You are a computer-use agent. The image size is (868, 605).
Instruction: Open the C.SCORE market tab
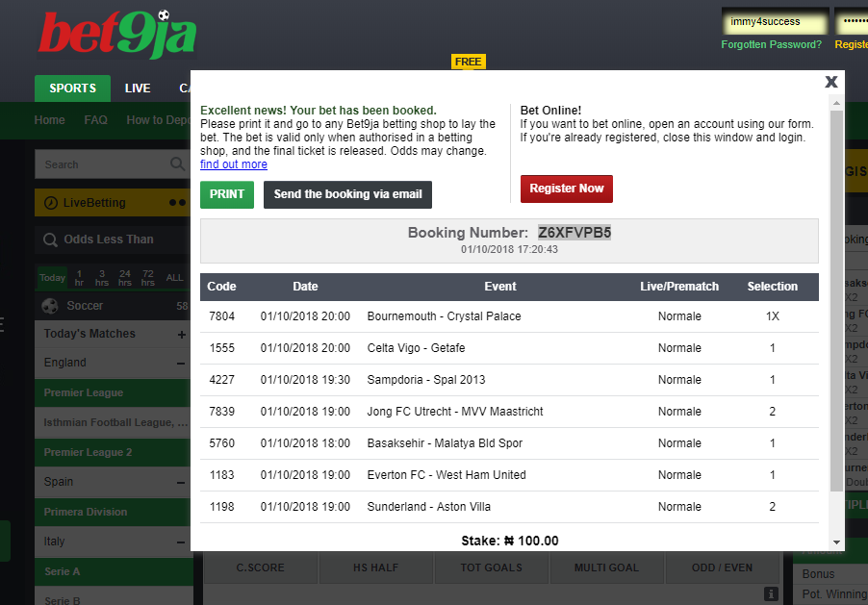coord(260,567)
